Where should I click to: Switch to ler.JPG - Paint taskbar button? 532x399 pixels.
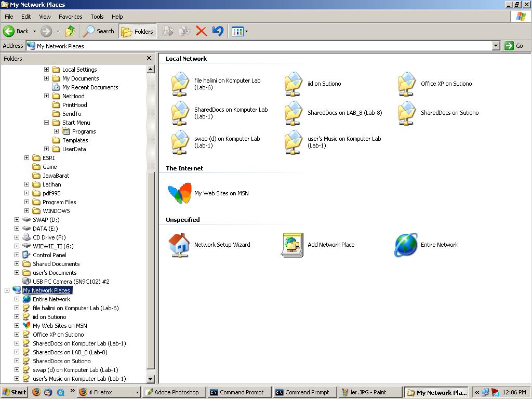click(x=370, y=392)
